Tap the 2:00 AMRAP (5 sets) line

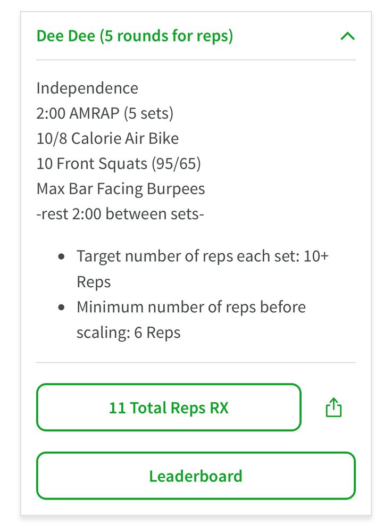[x=105, y=113]
